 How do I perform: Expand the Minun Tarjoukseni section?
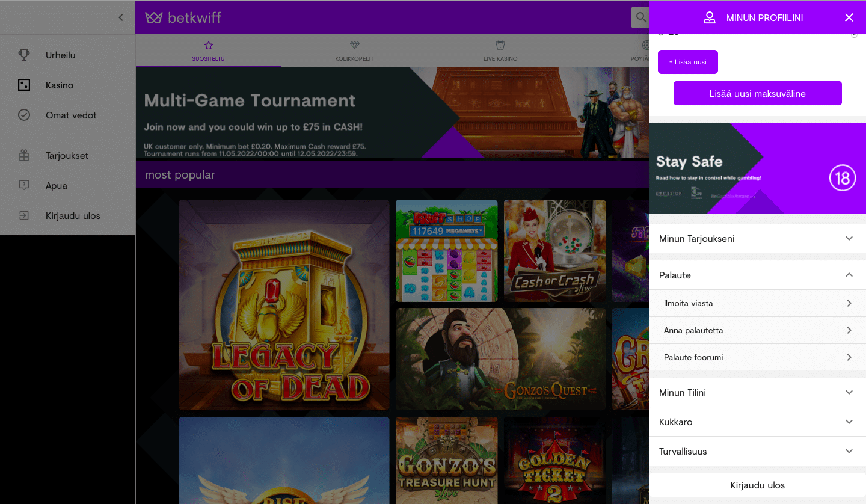(x=758, y=238)
